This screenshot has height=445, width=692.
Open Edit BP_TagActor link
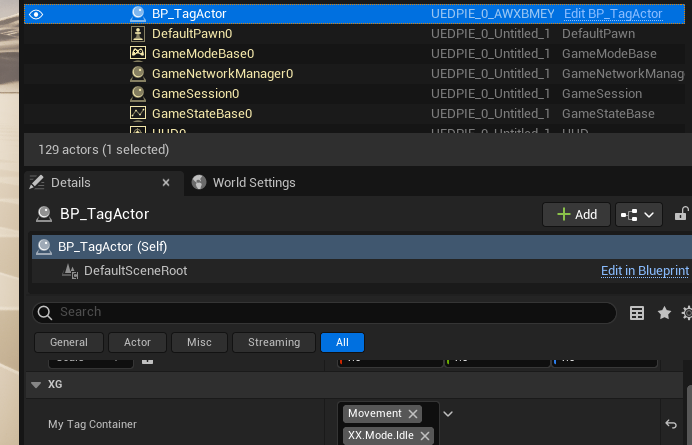pyautogui.click(x=613, y=14)
